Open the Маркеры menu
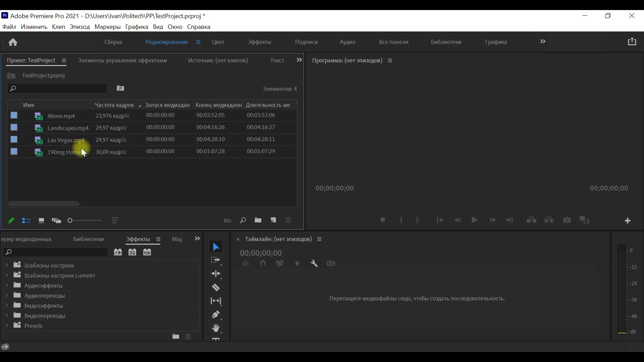This screenshot has height=362, width=644. [x=108, y=27]
